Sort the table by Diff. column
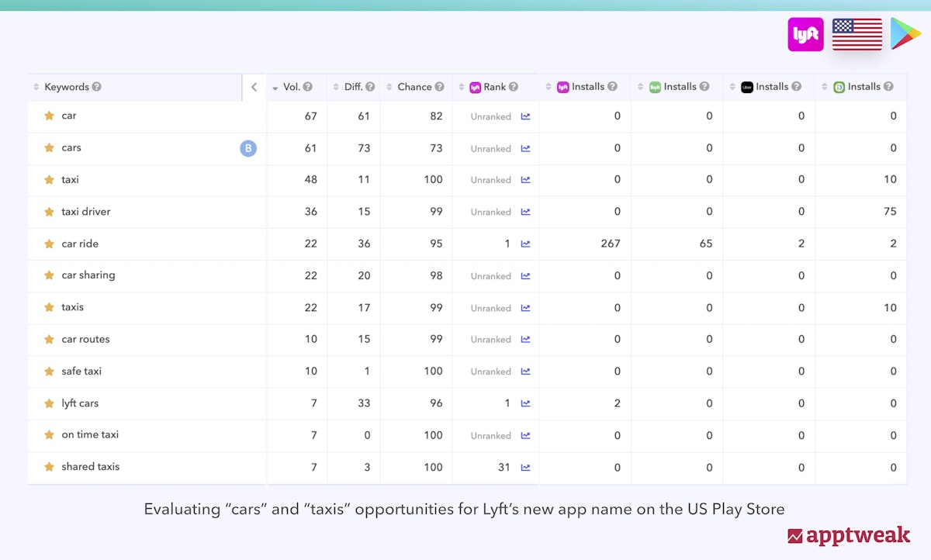The height and width of the screenshot is (560, 931). [353, 87]
